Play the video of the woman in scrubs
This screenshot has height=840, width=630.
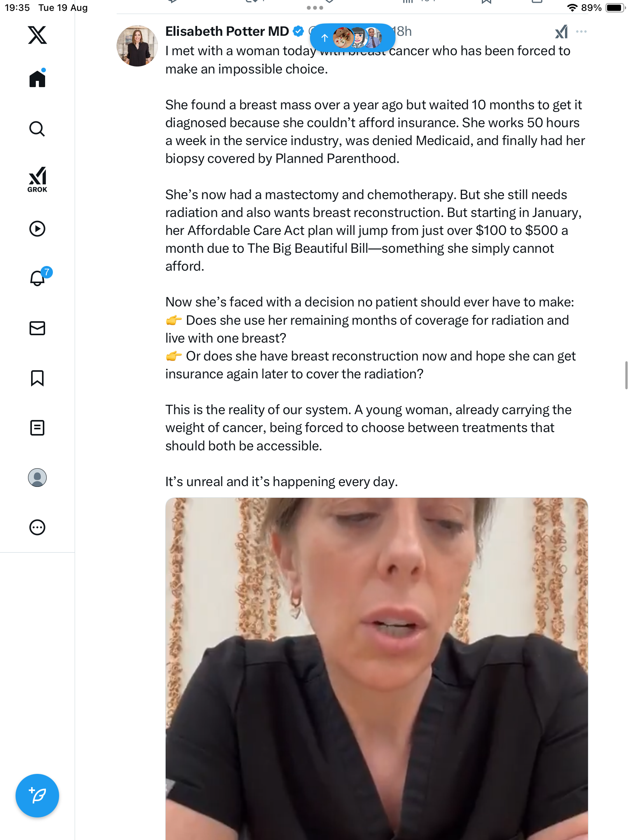point(376,669)
